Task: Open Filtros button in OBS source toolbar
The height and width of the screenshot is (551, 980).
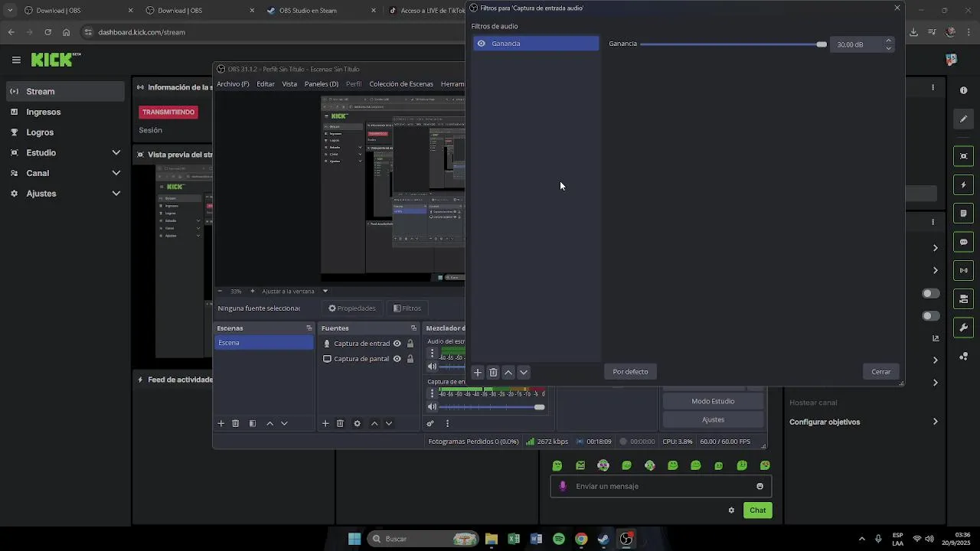Action: (x=407, y=308)
